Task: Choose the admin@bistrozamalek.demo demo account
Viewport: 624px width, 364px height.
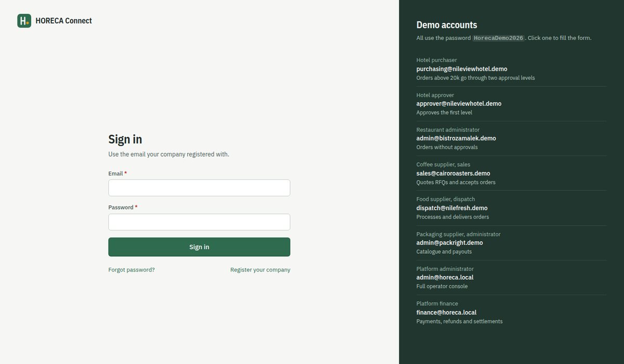Action: [511, 138]
